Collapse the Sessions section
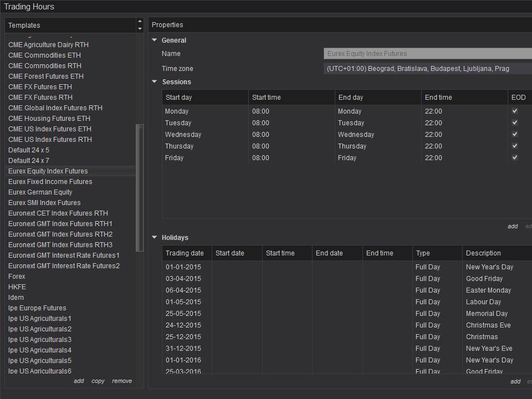 tap(155, 82)
